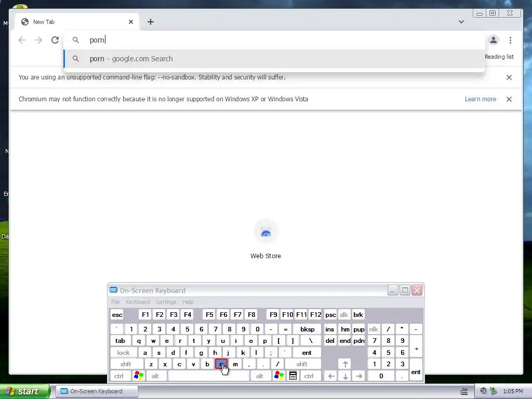Toggle the right alt key
532x399 pixels.
click(260, 376)
